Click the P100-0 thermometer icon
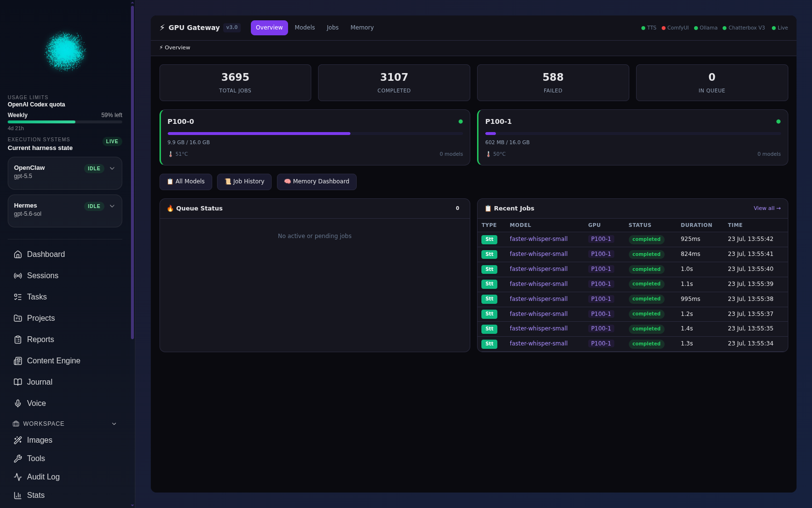 [171, 154]
